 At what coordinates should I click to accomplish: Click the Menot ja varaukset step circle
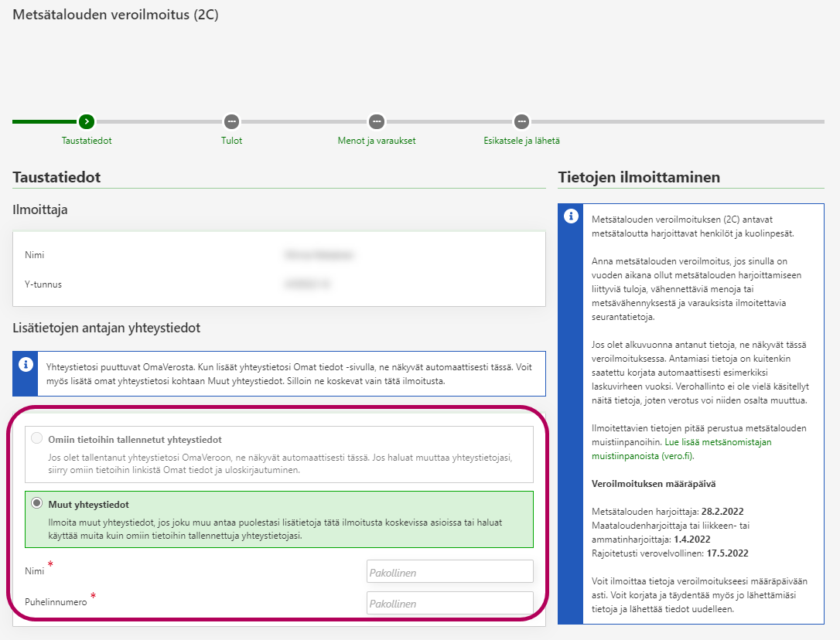(x=377, y=121)
